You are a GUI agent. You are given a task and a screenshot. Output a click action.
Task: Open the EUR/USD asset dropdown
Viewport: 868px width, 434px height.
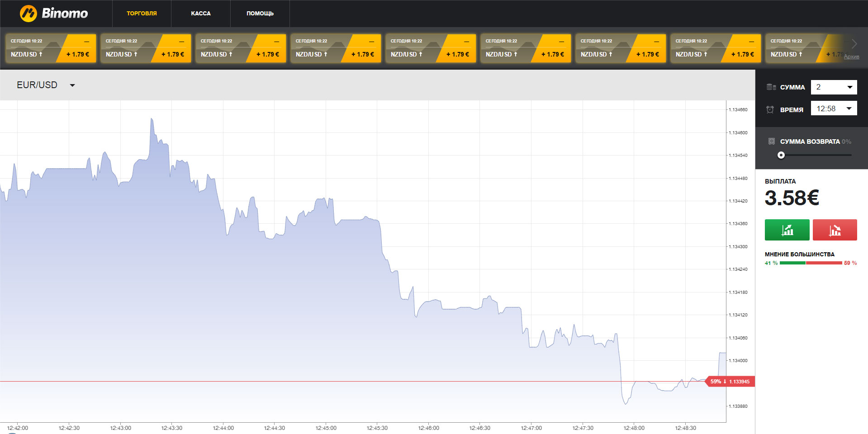46,85
